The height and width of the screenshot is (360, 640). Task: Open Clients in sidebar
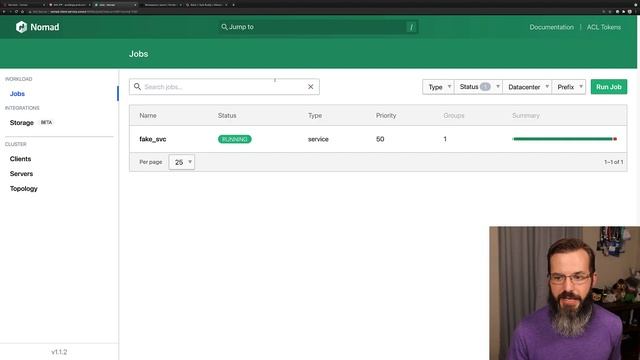[x=20, y=159]
